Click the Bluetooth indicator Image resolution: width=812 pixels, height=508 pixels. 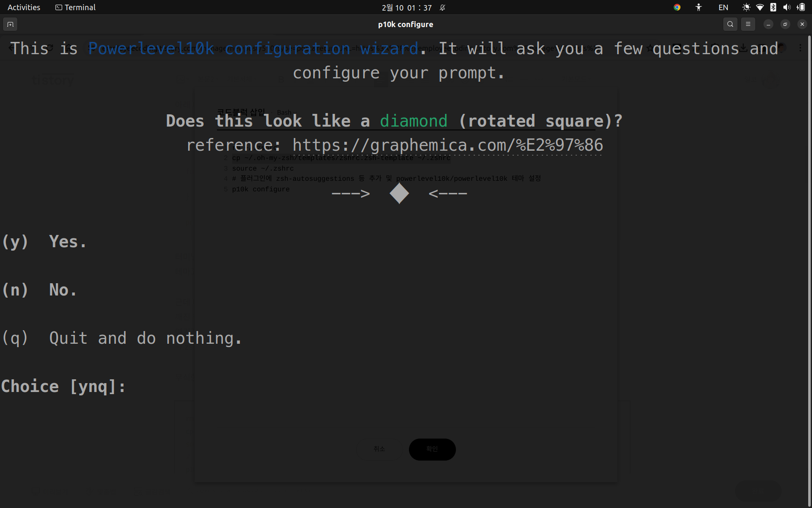pyautogui.click(x=773, y=7)
